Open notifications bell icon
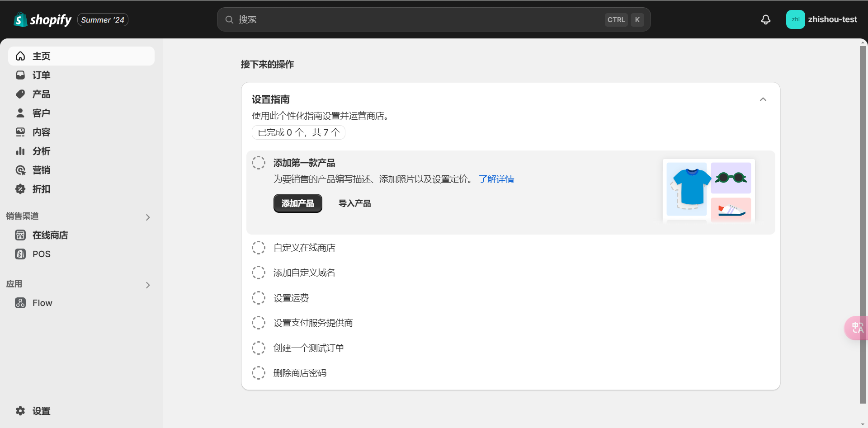 coord(765,19)
